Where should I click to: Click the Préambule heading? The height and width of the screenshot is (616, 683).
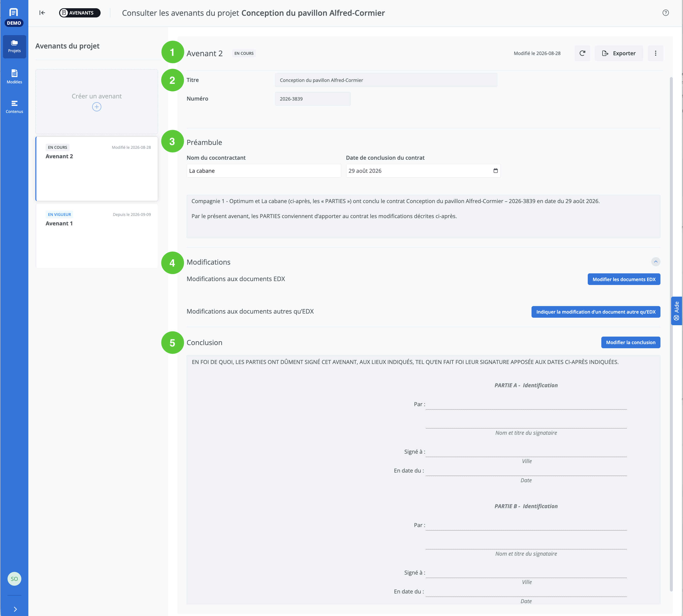pos(204,142)
